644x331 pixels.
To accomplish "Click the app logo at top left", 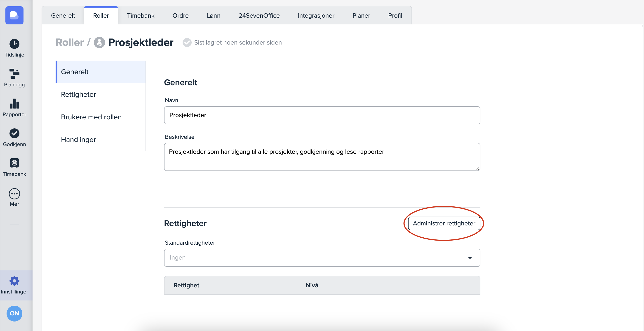I will point(14,15).
